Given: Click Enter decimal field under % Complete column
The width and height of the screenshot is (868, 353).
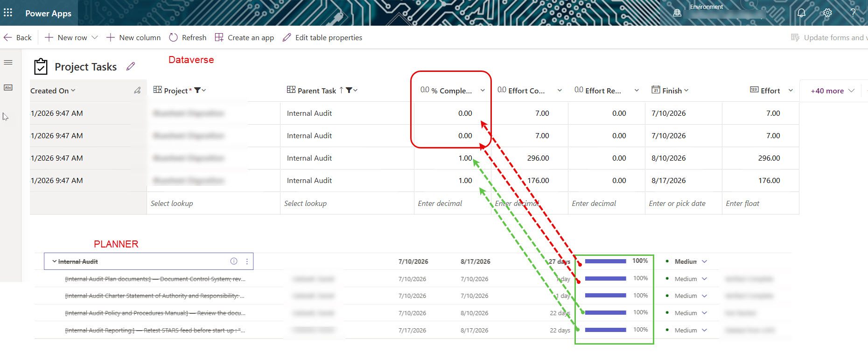Looking at the screenshot, I should tap(453, 203).
